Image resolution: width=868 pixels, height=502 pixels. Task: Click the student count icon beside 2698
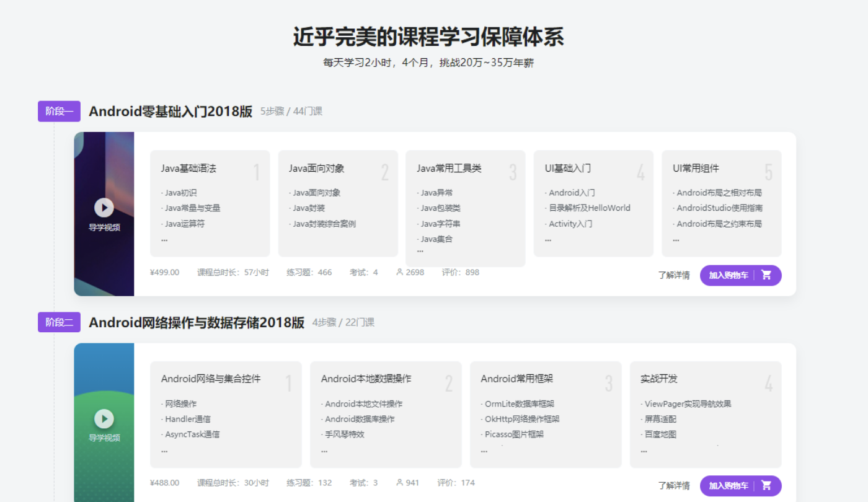point(399,272)
